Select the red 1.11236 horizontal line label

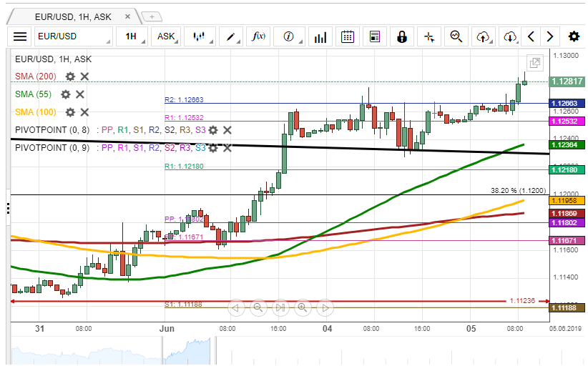coord(522,301)
